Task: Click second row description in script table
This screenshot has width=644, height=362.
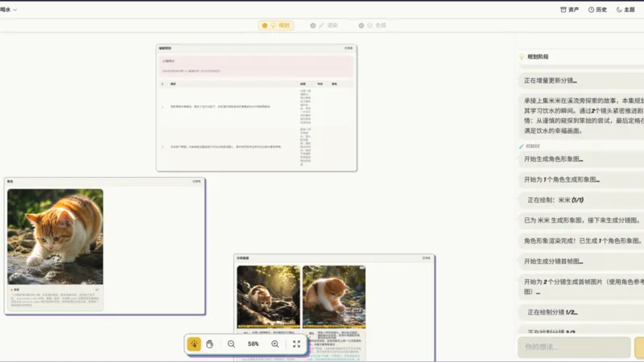Action: 226,146
